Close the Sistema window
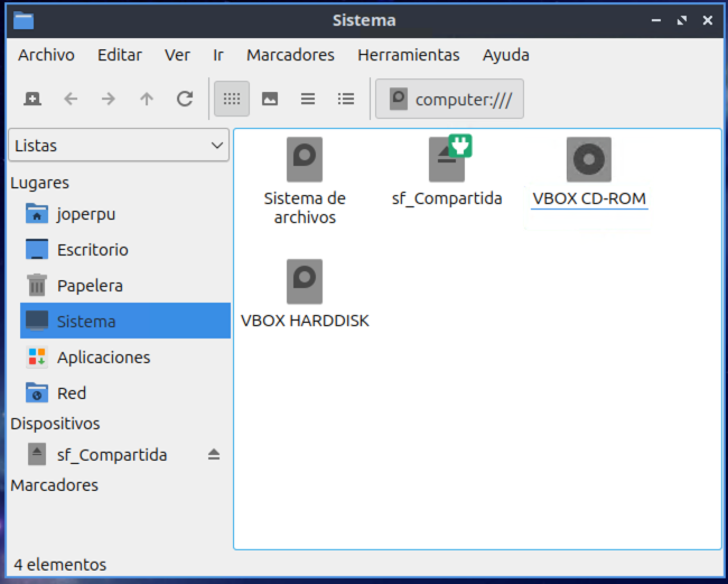This screenshot has width=728, height=584. click(x=708, y=21)
